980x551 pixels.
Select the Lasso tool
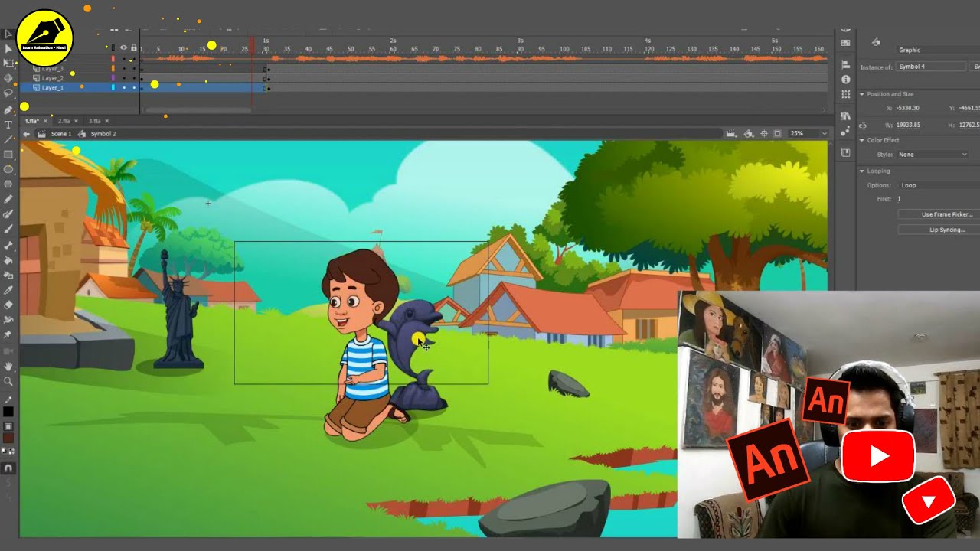[8, 93]
